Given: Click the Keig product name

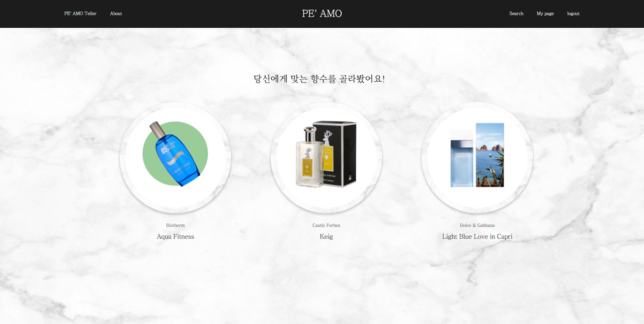Looking at the screenshot, I should tap(326, 236).
